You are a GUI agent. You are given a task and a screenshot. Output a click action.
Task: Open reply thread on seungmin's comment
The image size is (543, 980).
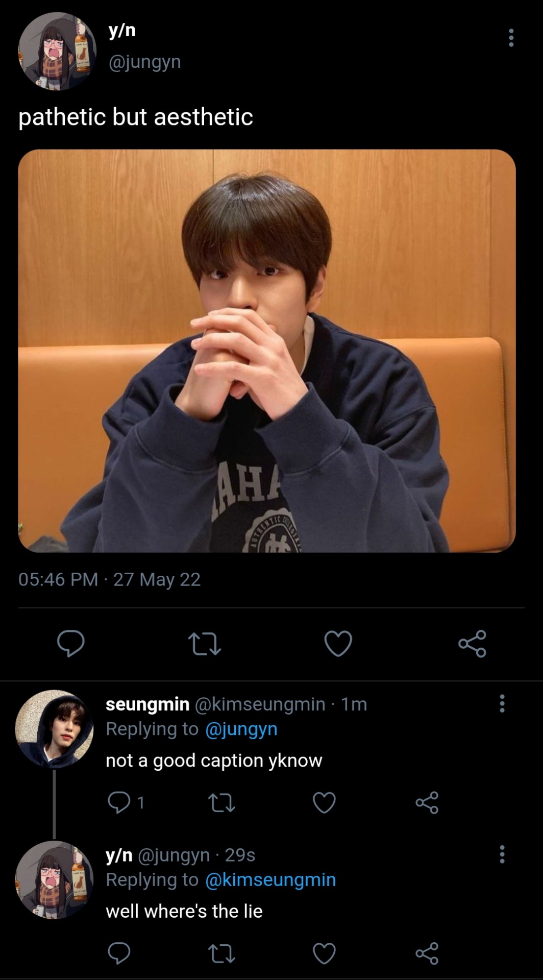(119, 802)
